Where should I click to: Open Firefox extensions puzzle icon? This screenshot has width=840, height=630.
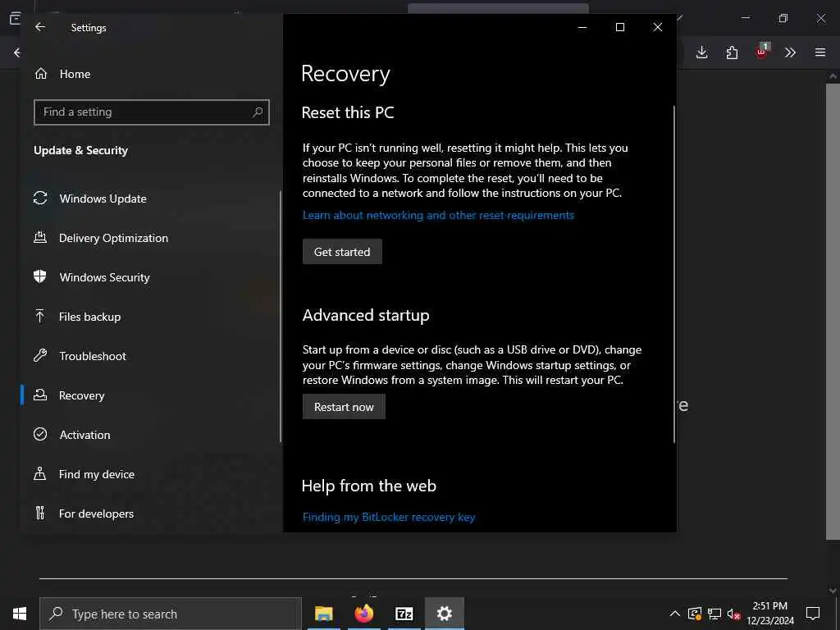click(x=732, y=52)
